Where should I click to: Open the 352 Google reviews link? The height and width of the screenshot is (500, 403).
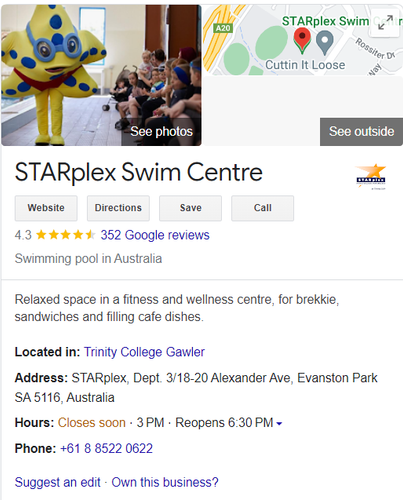pos(155,235)
